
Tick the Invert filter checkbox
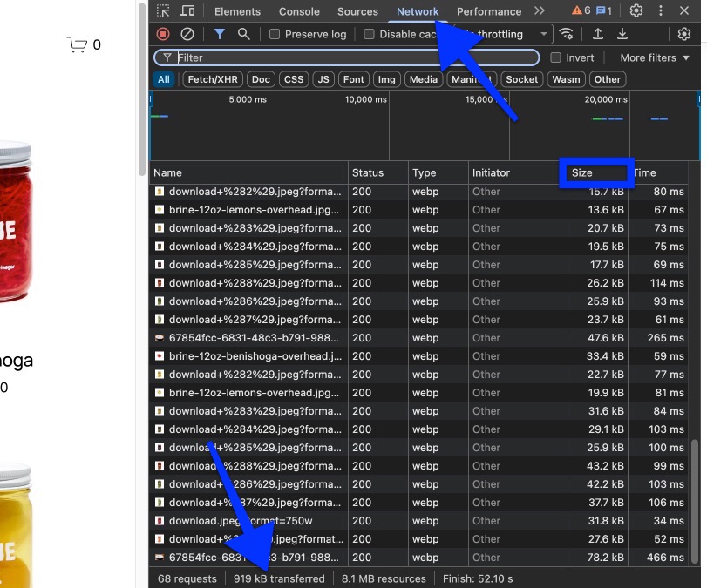(x=555, y=57)
